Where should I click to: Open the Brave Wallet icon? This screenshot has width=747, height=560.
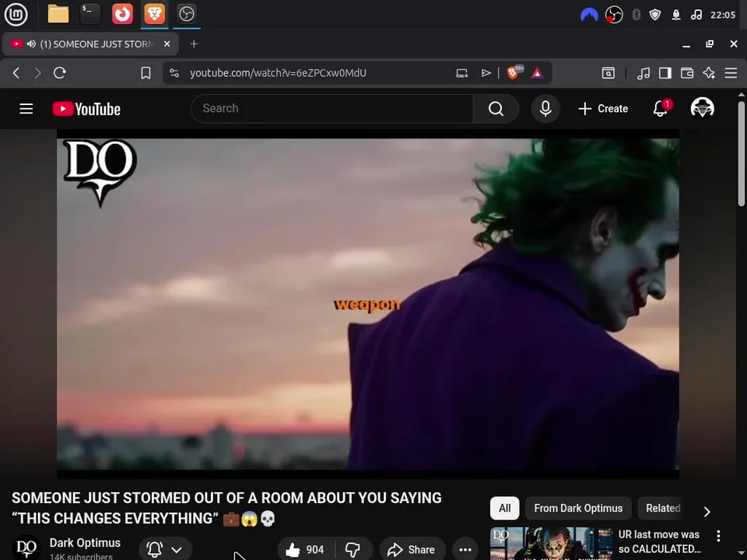pos(687,73)
